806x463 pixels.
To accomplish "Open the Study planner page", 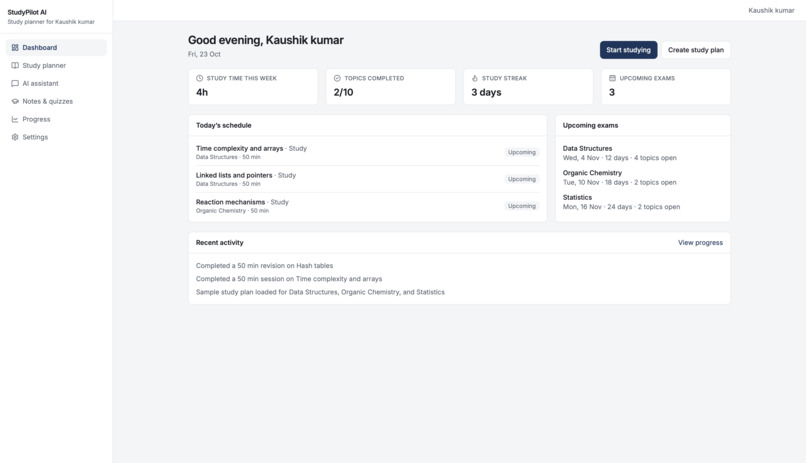I will (56, 65).
